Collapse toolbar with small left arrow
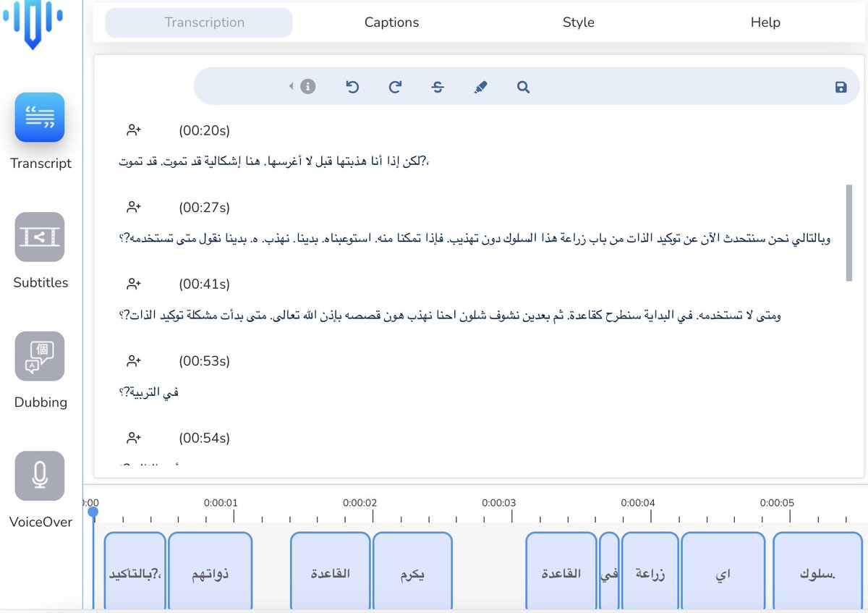This screenshot has height=613, width=868. (292, 87)
